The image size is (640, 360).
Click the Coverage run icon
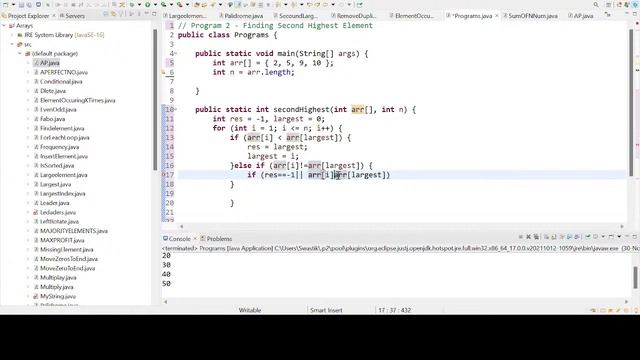[164, 4]
